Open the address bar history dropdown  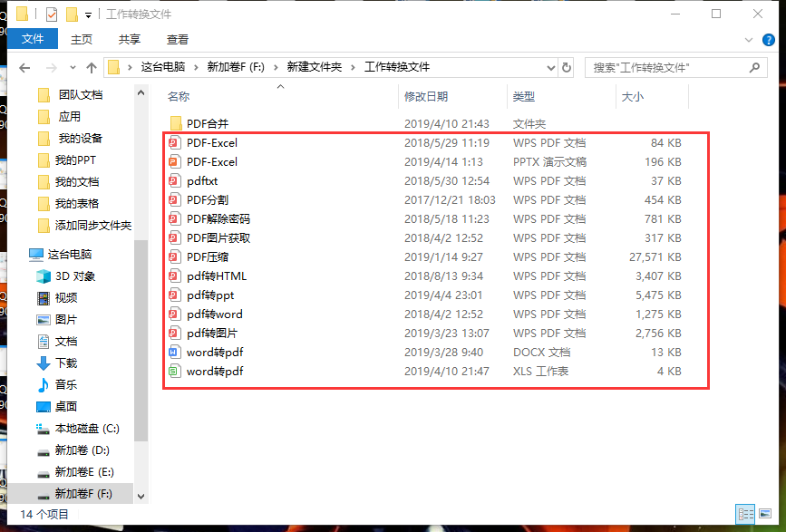point(549,67)
